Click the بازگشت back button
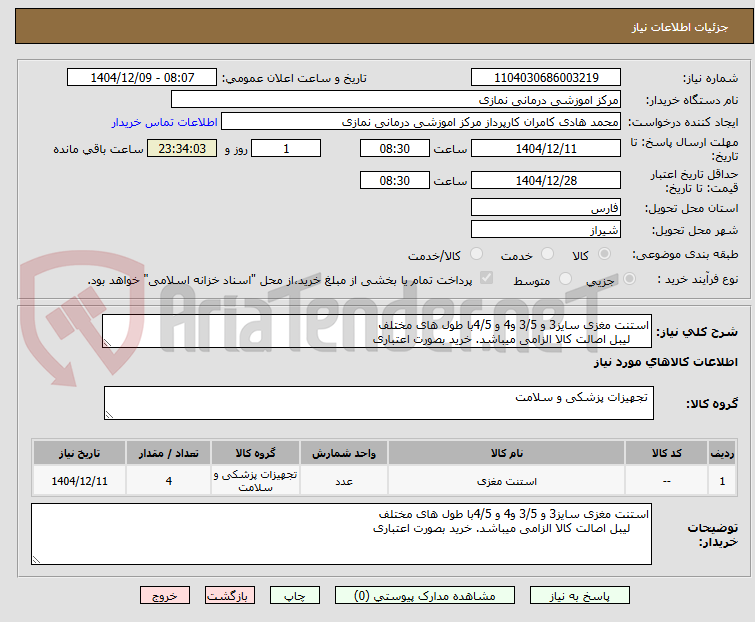Image resolution: width=755 pixels, height=622 pixels. coord(229,596)
